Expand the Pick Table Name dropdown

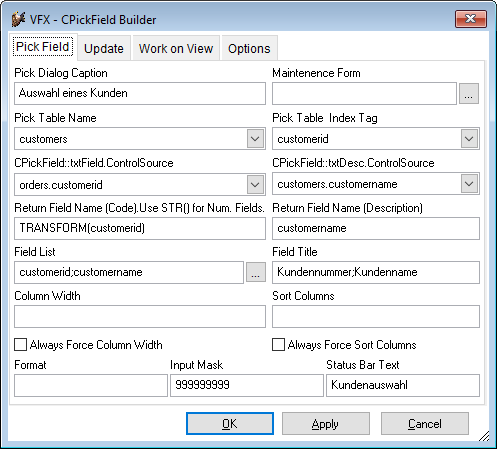tap(255, 138)
